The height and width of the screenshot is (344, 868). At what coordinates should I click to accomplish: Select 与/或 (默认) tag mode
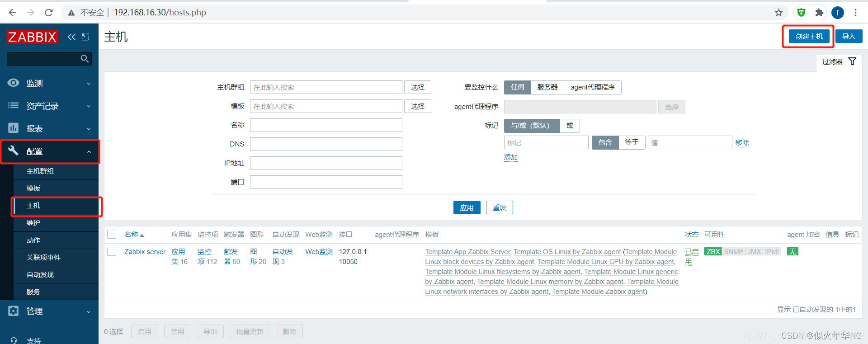(532, 126)
